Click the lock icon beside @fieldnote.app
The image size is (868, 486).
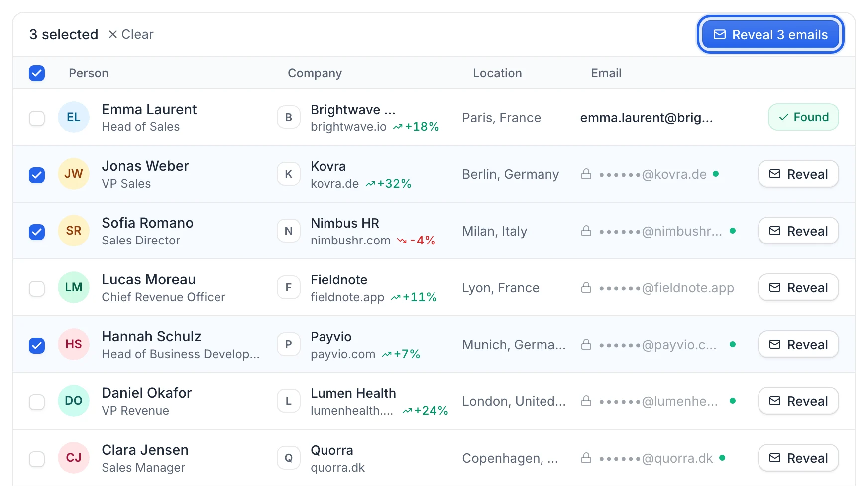tap(586, 287)
